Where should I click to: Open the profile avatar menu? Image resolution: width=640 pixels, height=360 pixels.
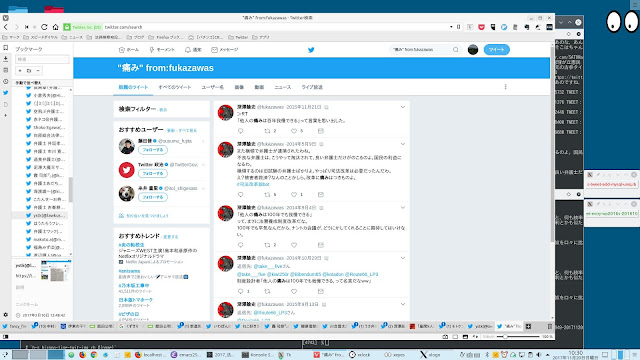click(473, 50)
